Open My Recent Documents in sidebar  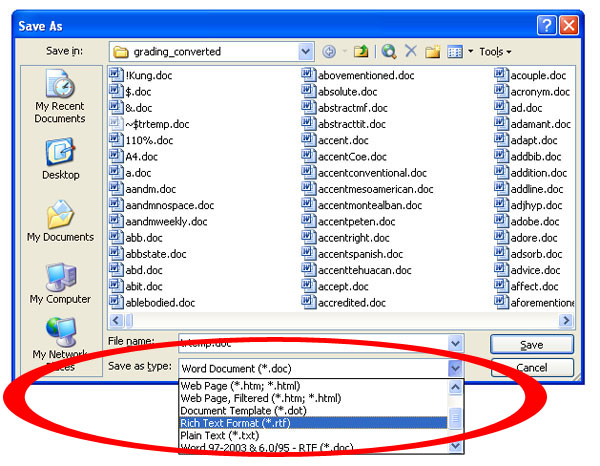(60, 98)
